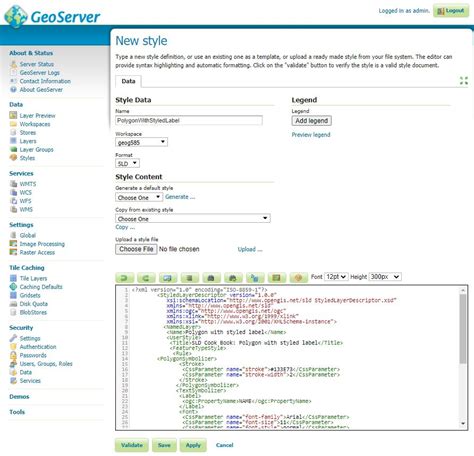
Task: Click the Tile Layers icon
Action: click(13, 278)
